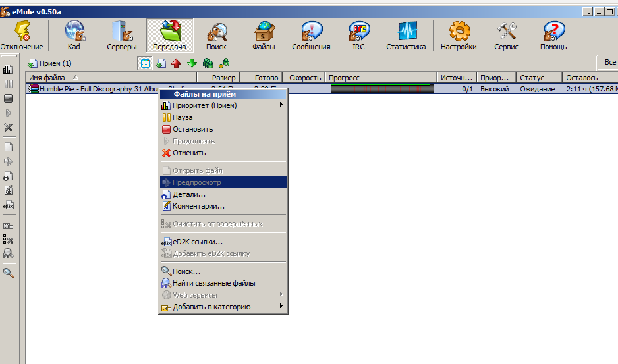Sort by Приор... column header
This screenshot has height=364, width=618.
[x=497, y=78]
